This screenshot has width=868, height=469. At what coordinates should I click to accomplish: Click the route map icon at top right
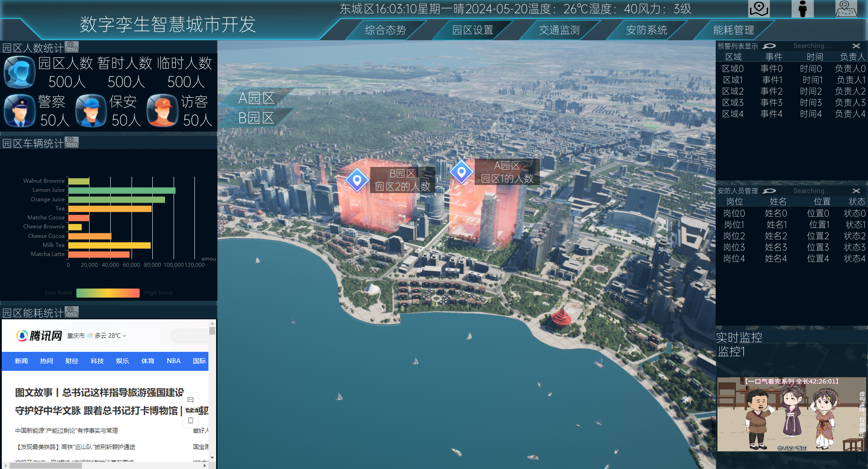[x=845, y=9]
